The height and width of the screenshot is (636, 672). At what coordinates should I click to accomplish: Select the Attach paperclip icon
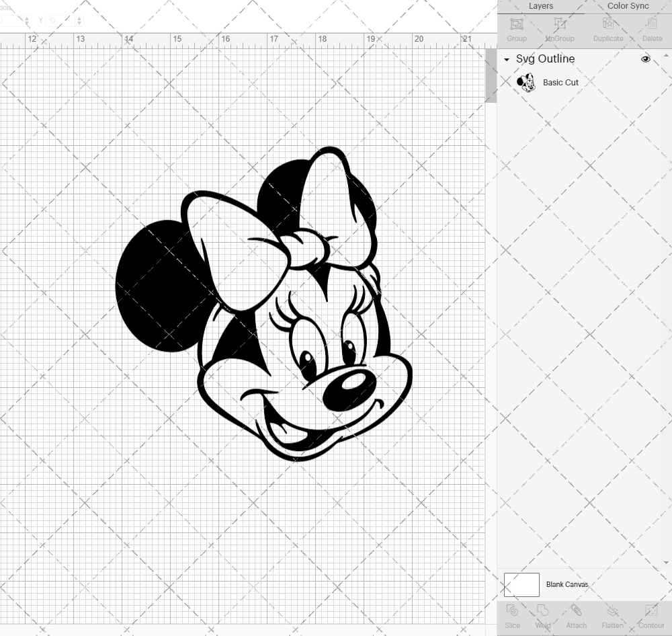tap(576, 610)
